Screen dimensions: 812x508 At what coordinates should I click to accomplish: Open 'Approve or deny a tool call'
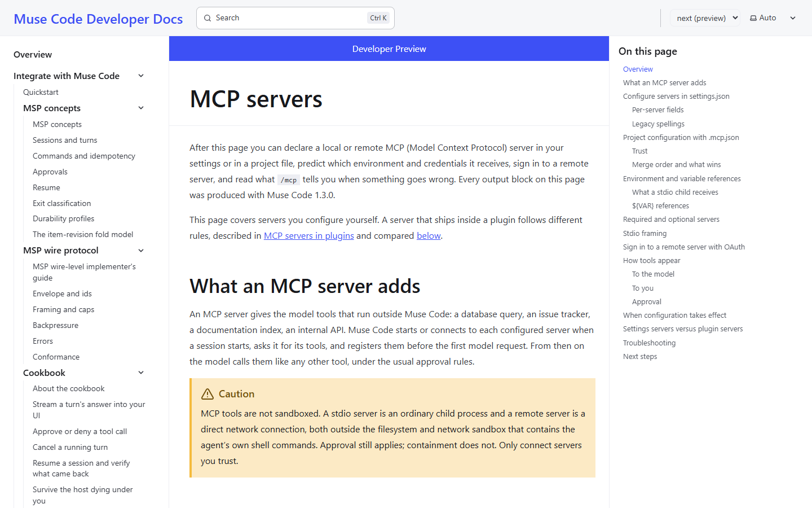click(80, 431)
